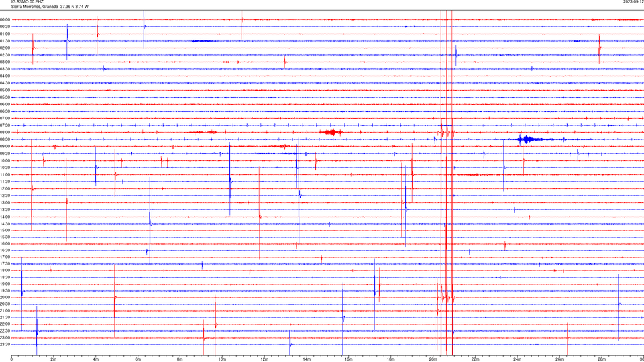Choose the 09:30 time label
The width and height of the screenshot is (644, 362).
click(x=5, y=154)
